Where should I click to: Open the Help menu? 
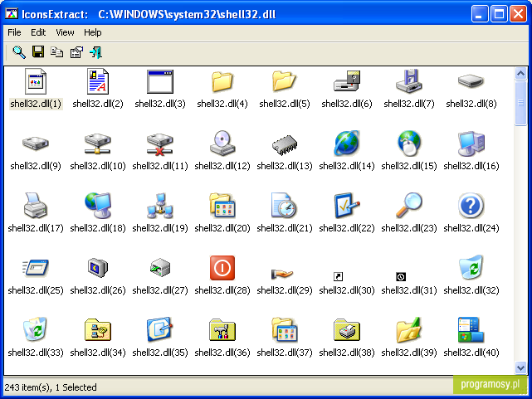(x=93, y=32)
